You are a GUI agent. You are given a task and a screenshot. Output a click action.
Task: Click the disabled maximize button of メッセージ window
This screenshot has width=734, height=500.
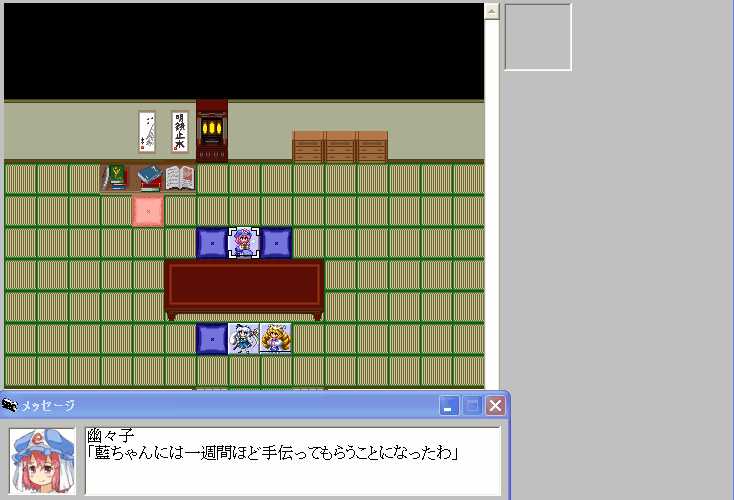[x=472, y=405]
